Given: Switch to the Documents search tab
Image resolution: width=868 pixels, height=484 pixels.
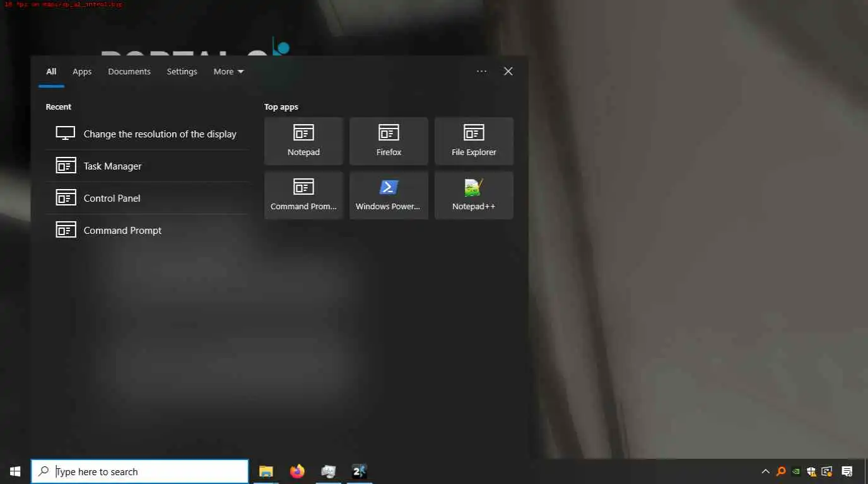Looking at the screenshot, I should coord(129,71).
